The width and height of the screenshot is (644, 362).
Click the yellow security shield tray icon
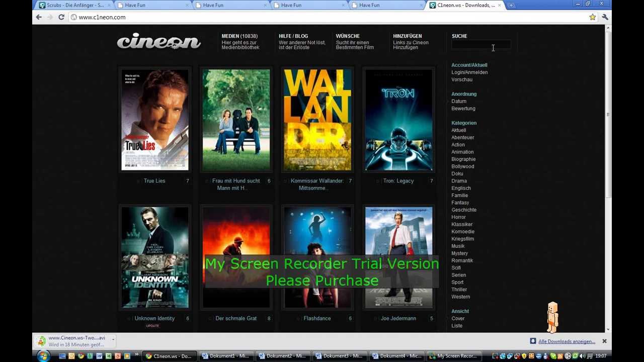[x=524, y=356]
